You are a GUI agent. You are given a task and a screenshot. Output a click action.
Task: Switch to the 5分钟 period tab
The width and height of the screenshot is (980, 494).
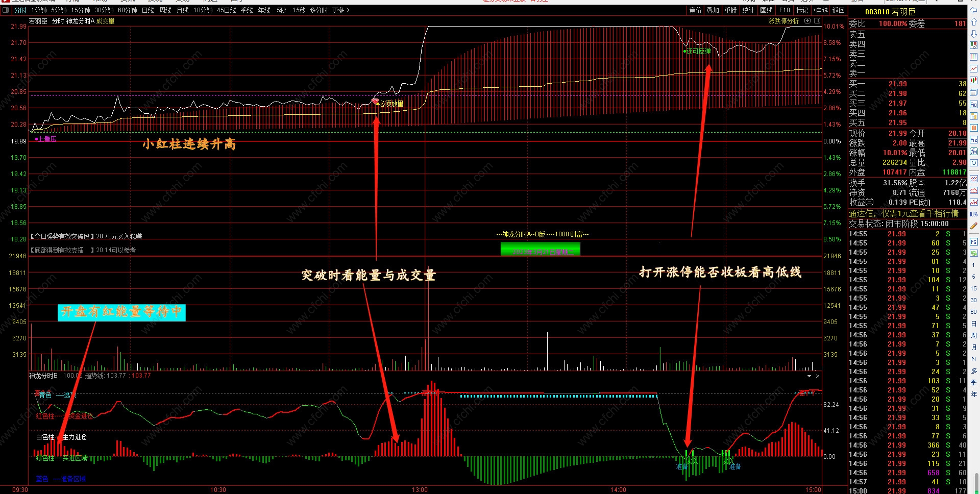point(59,10)
